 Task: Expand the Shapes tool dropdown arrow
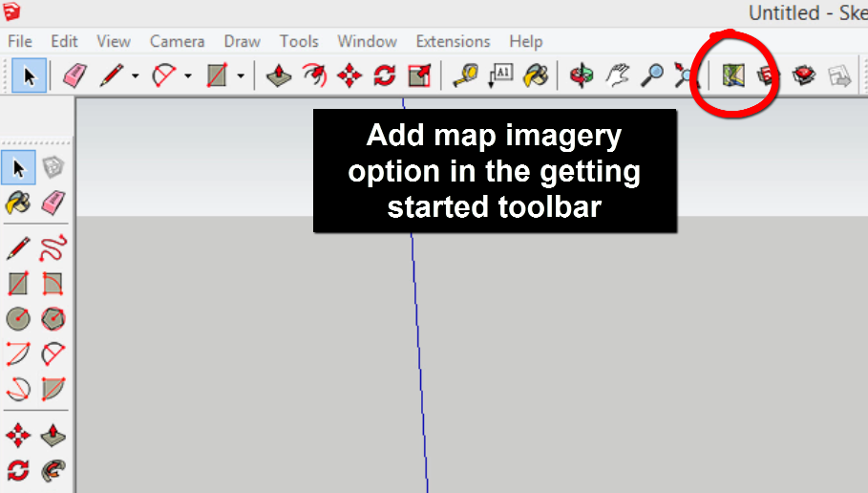coord(241,75)
